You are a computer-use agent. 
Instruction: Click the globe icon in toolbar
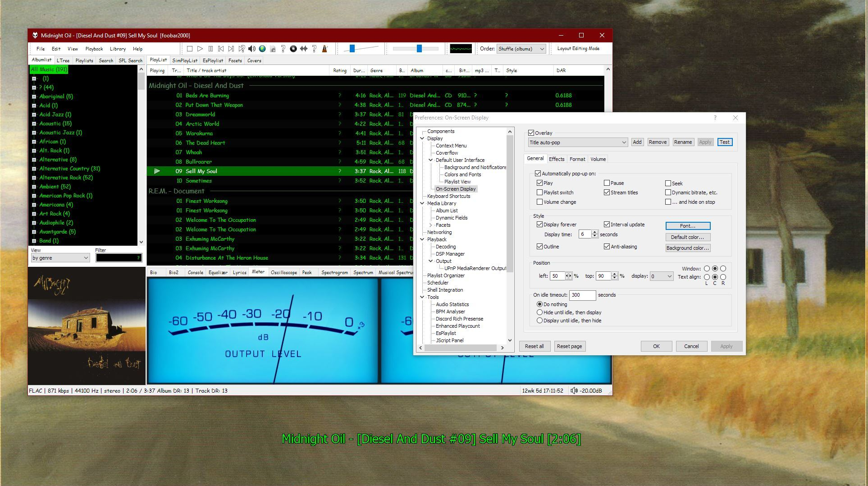(x=262, y=49)
